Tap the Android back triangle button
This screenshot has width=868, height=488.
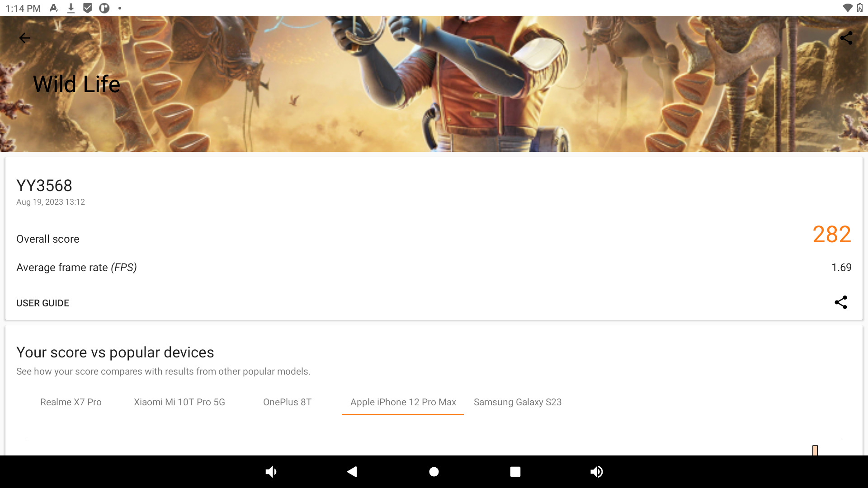pos(352,472)
